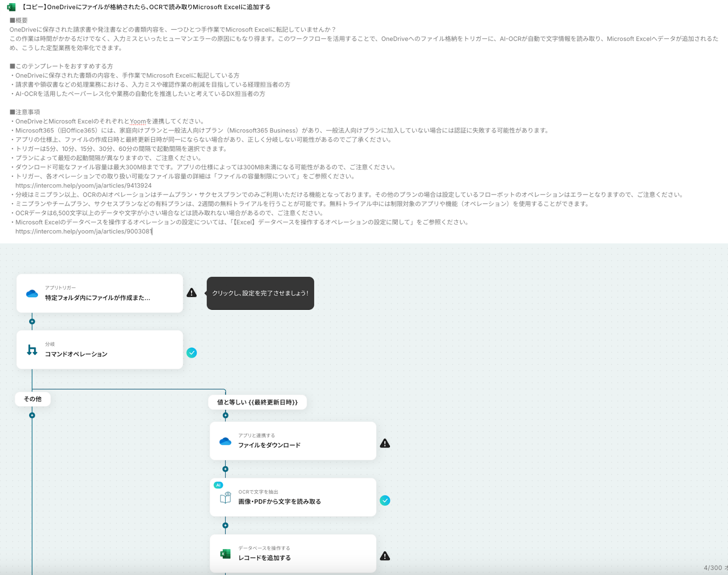Add a step below the trigger card
728x575 pixels.
32,322
